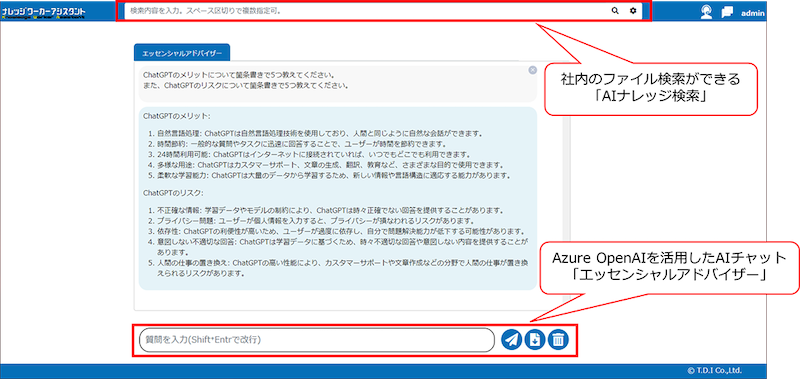The image size is (800, 379).
Task: Click the © T.D.I Co.,Ltd. footer text
Action: pyautogui.click(x=714, y=370)
